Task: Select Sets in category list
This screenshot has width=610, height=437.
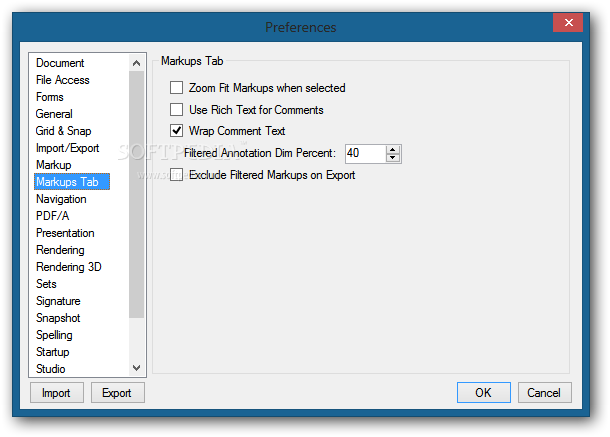Action: pos(46,284)
